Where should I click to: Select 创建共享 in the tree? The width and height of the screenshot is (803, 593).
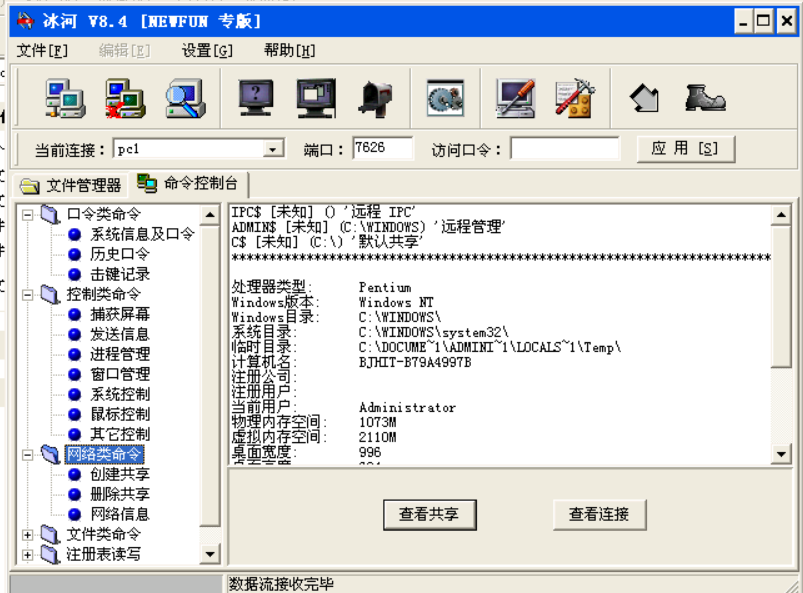120,474
